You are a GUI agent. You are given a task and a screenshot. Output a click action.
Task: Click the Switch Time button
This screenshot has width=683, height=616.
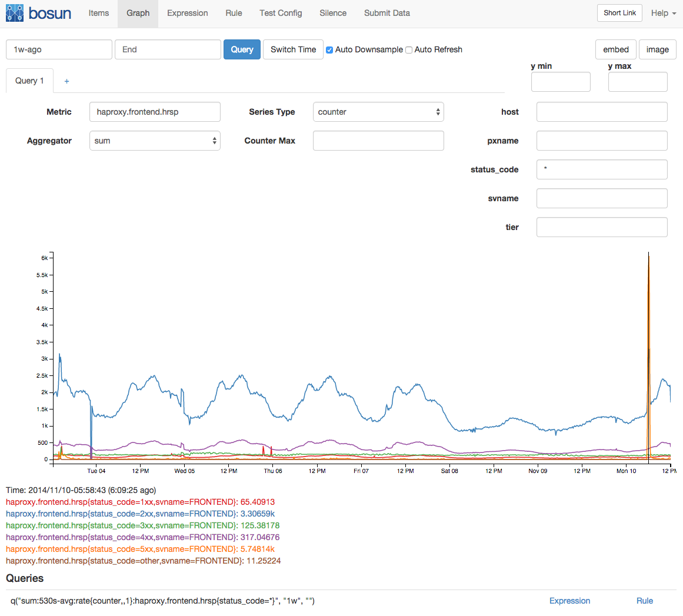pos(293,49)
